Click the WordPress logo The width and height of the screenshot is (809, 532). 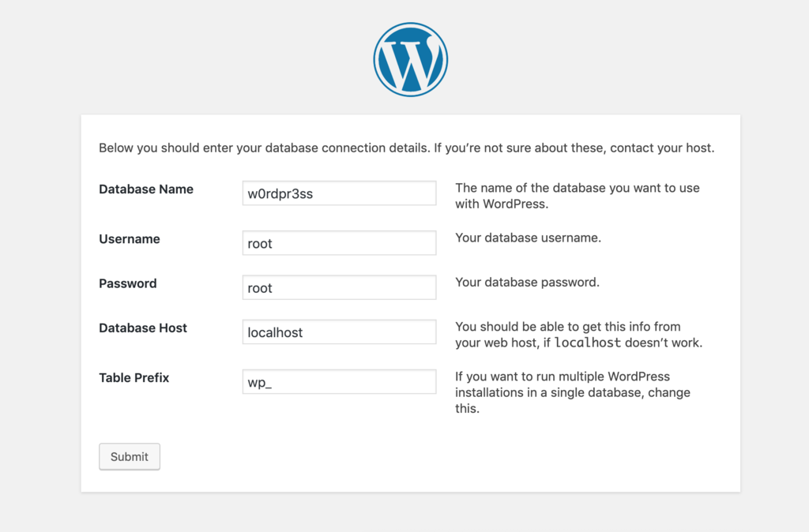tap(410, 58)
